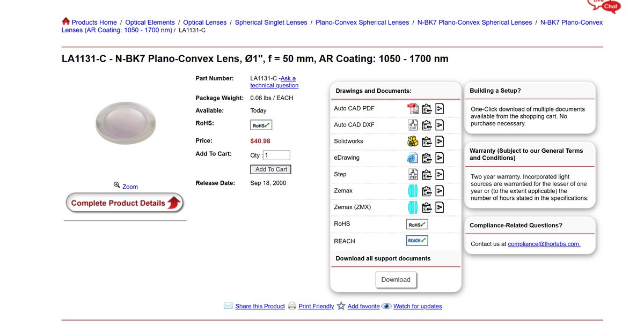Click the lens product image

[125, 123]
